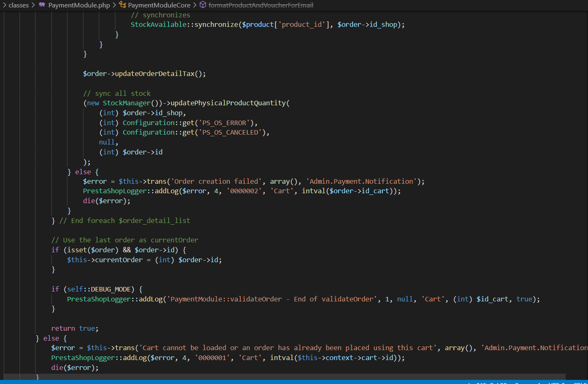Click the '0000001' error code string
This screenshot has width=588, height=384.
212,358
